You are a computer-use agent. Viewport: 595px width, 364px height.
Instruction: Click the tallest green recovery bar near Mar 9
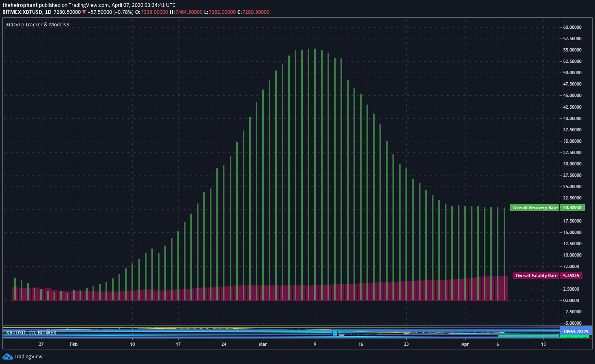(x=315, y=174)
